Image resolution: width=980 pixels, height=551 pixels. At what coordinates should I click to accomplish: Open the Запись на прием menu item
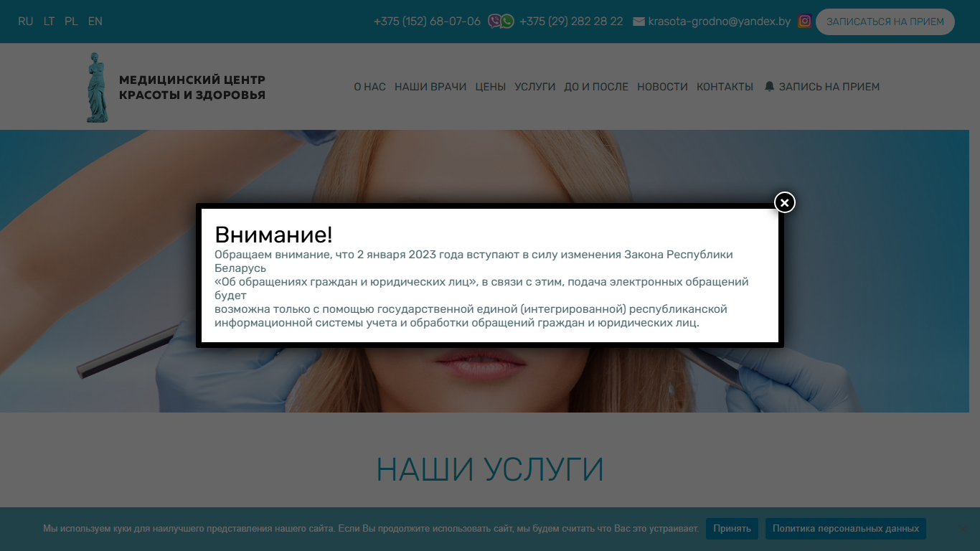829,87
